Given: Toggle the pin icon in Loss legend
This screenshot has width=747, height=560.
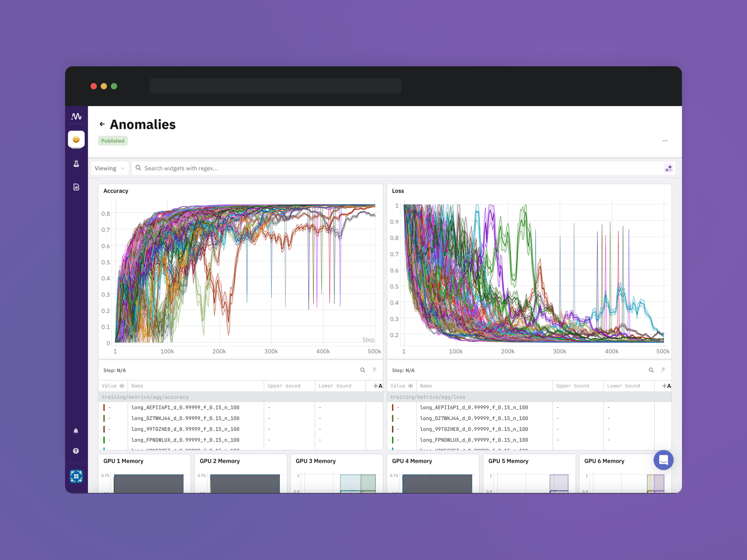Looking at the screenshot, I should coord(663,370).
